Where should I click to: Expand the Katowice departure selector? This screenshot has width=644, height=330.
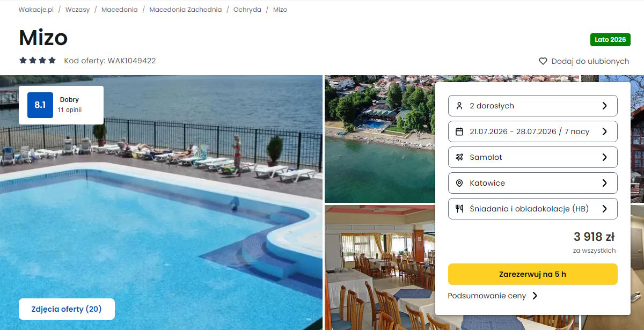click(532, 183)
